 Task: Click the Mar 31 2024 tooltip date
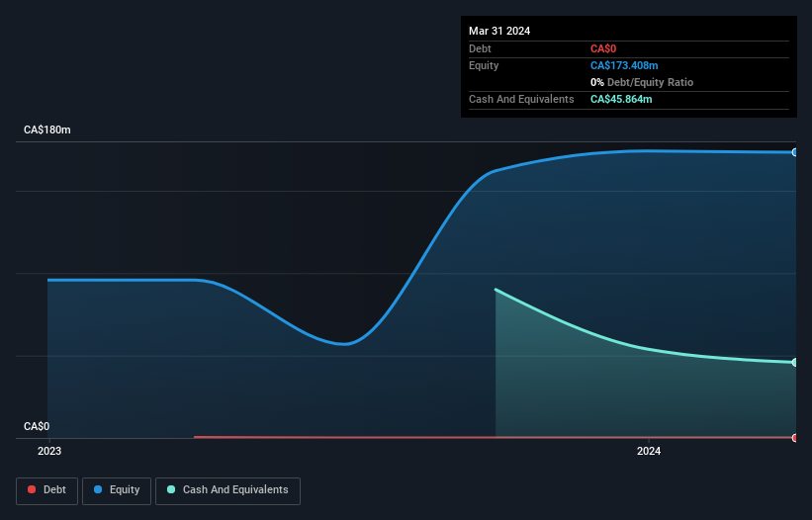click(x=499, y=31)
